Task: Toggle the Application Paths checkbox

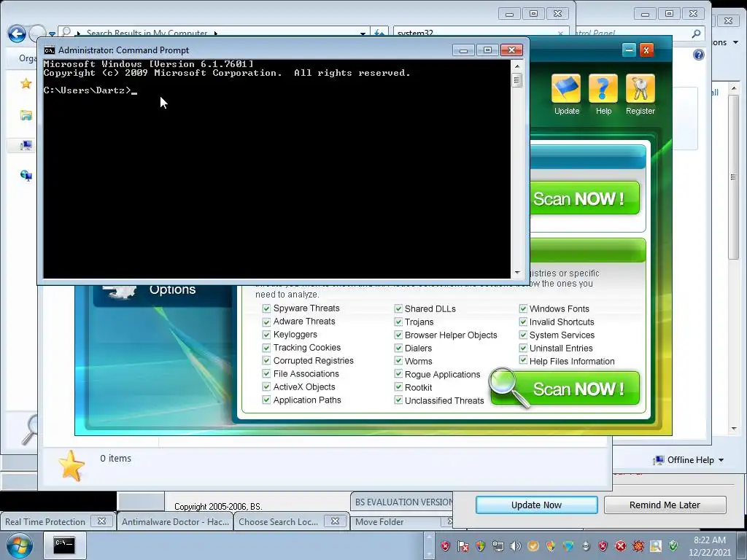Action: click(266, 400)
